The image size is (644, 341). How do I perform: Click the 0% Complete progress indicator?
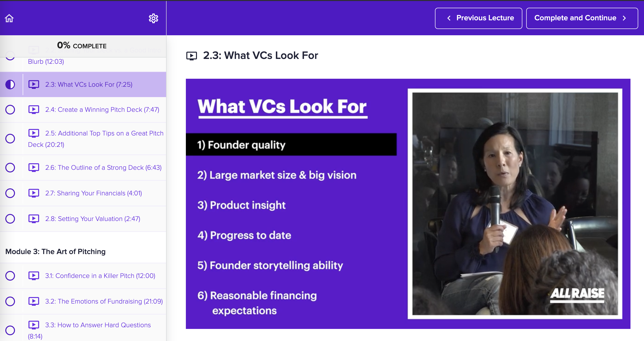(x=82, y=46)
